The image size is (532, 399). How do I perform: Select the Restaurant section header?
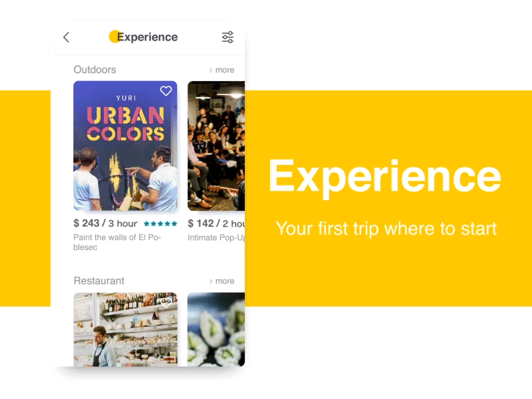[98, 281]
